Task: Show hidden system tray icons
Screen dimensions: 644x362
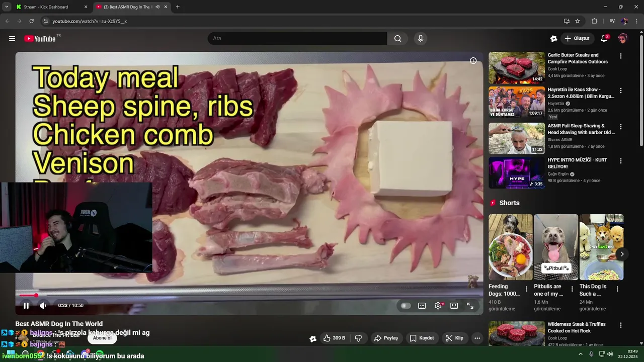Action: [580, 354]
